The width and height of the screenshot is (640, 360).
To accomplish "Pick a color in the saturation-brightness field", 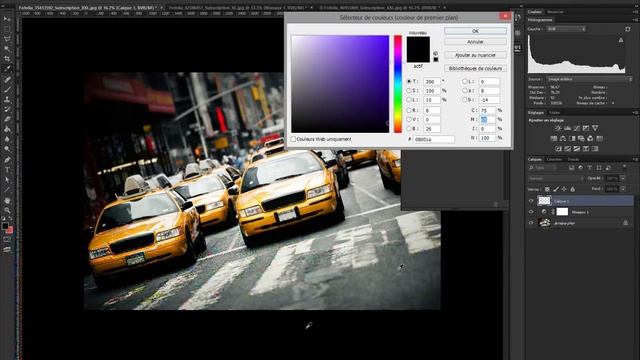I will click(340, 84).
